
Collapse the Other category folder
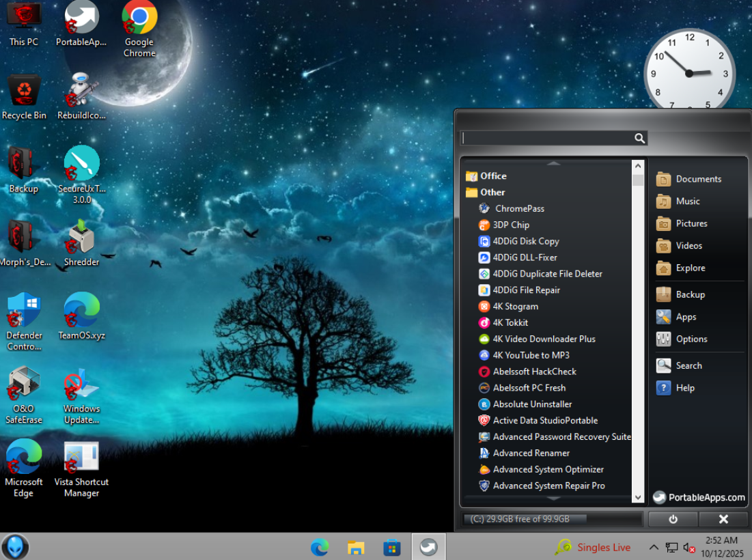pos(492,192)
